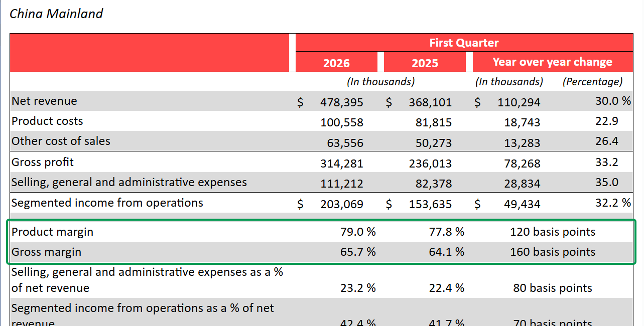Click the Gross margin '65.7 %'
Screen dimensions: 644x326
click(x=358, y=252)
